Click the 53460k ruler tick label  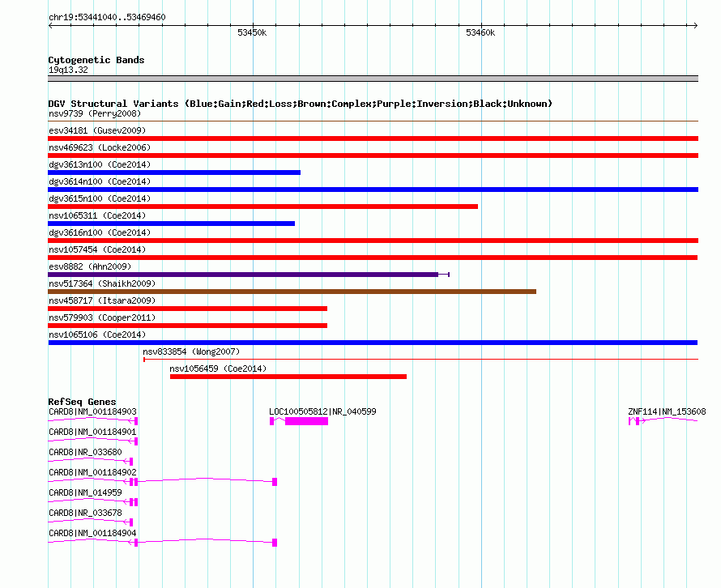pyautogui.click(x=480, y=32)
